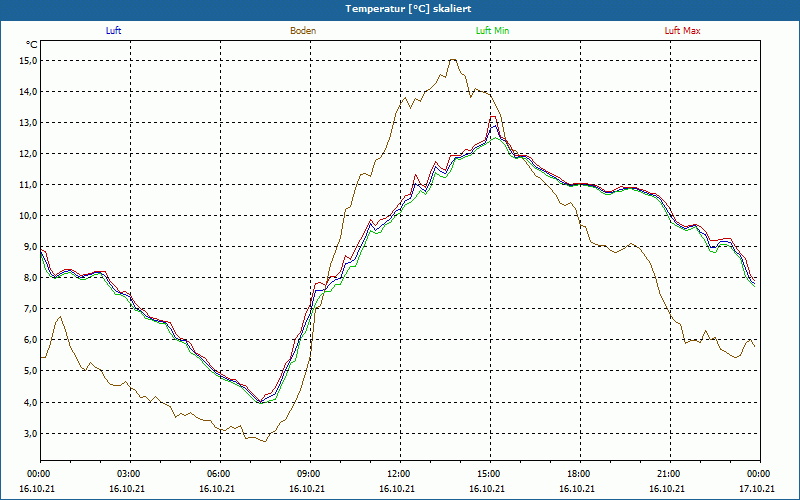The width and height of the screenshot is (800, 500).
Task: Click the "7,0" y-axis value
Action: click(31, 309)
